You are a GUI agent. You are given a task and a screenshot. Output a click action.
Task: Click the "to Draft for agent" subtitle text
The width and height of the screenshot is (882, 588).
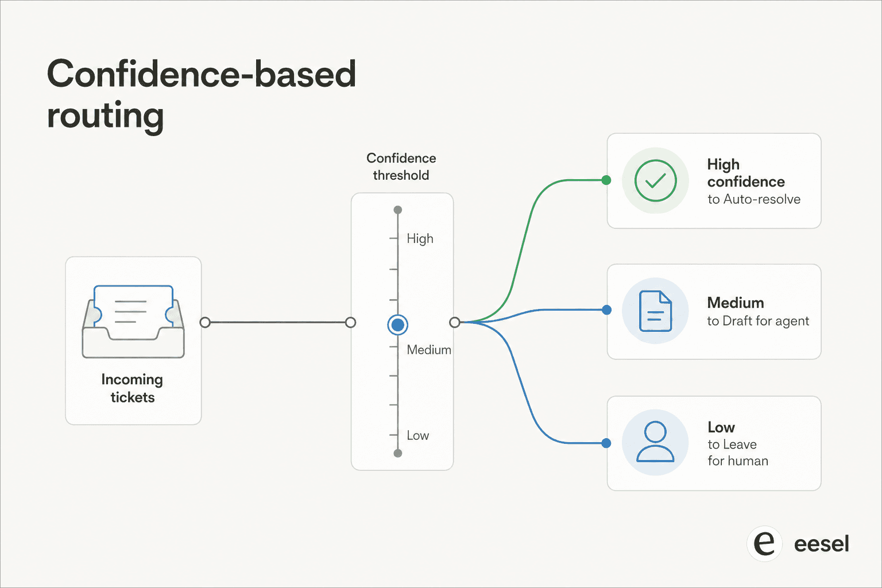tap(758, 321)
